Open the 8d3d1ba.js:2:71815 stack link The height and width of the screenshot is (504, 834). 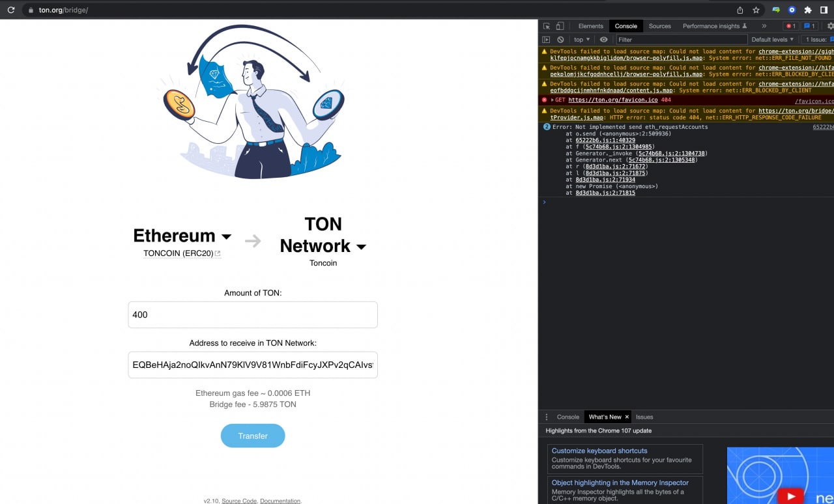(605, 193)
